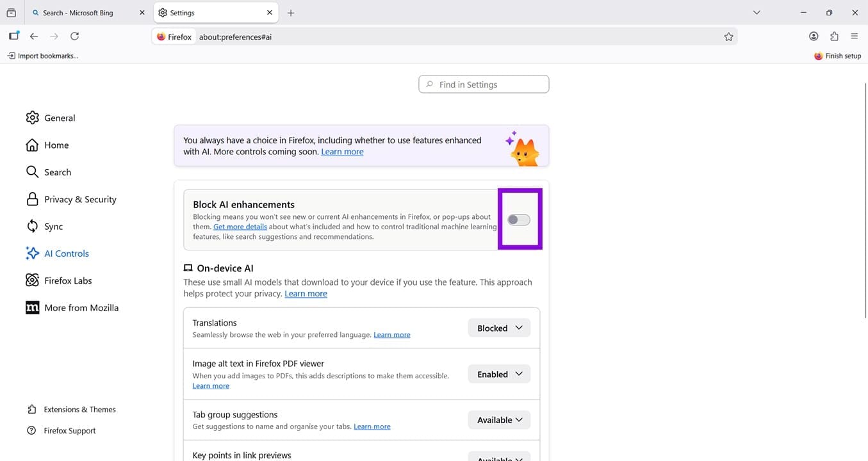Open More from Mozilla category
Screen dimensions: 868x461
72,308
